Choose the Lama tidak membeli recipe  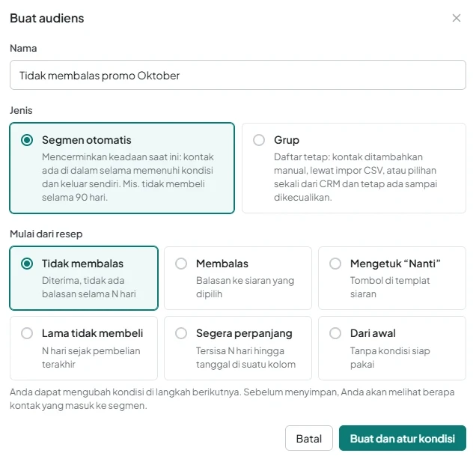(84, 348)
